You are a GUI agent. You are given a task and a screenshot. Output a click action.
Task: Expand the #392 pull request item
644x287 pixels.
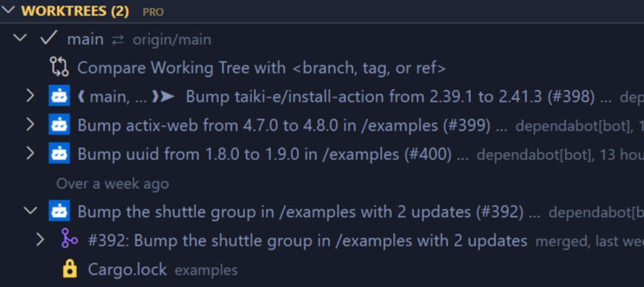click(x=40, y=240)
